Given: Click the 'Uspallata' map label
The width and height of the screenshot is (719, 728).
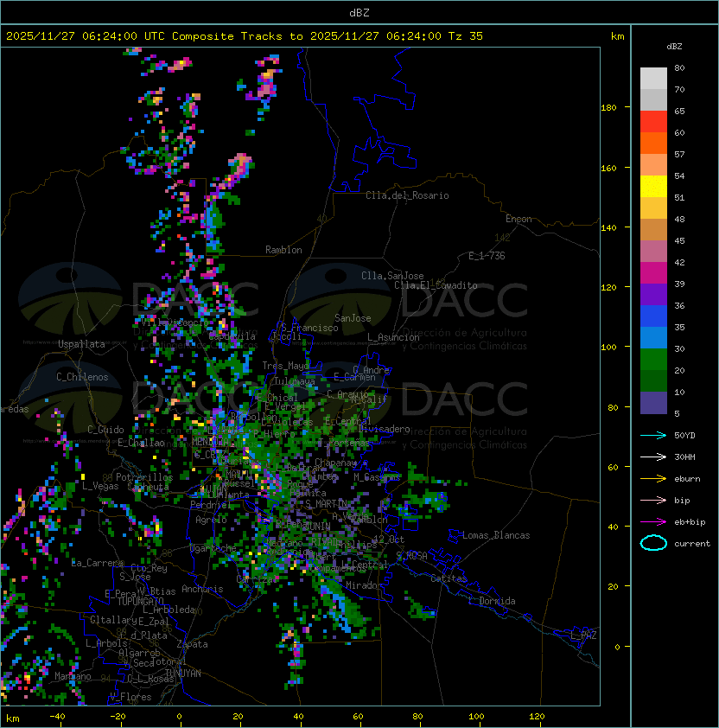Looking at the screenshot, I should (81, 344).
